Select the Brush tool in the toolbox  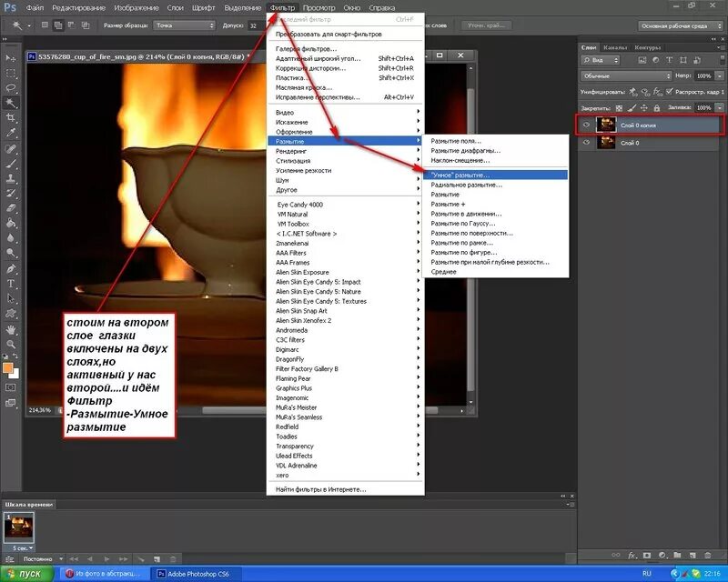click(11, 164)
